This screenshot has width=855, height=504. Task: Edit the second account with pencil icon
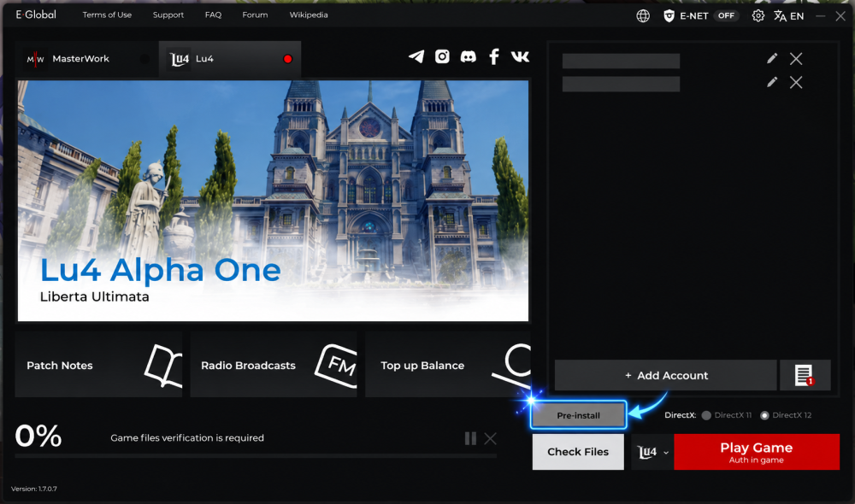pos(772,82)
